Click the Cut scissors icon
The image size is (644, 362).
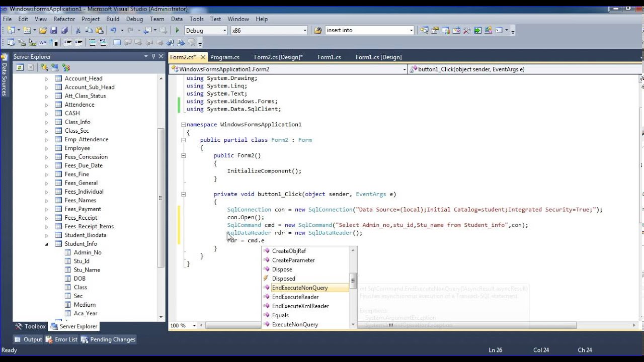[78, 30]
